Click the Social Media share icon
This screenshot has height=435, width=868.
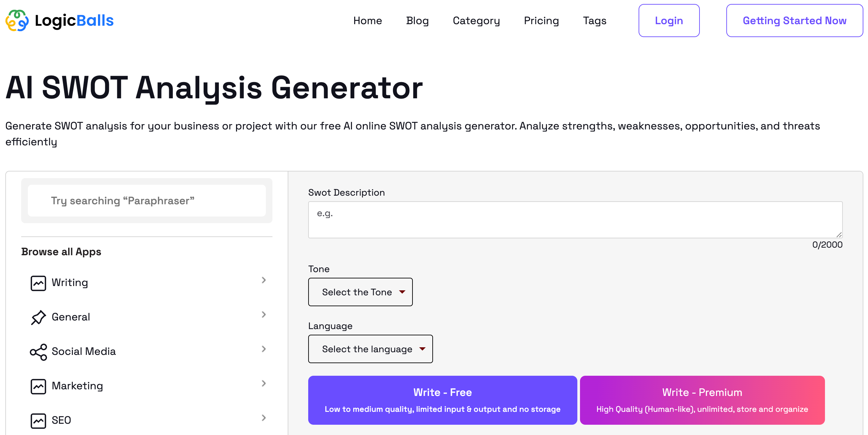[38, 352]
